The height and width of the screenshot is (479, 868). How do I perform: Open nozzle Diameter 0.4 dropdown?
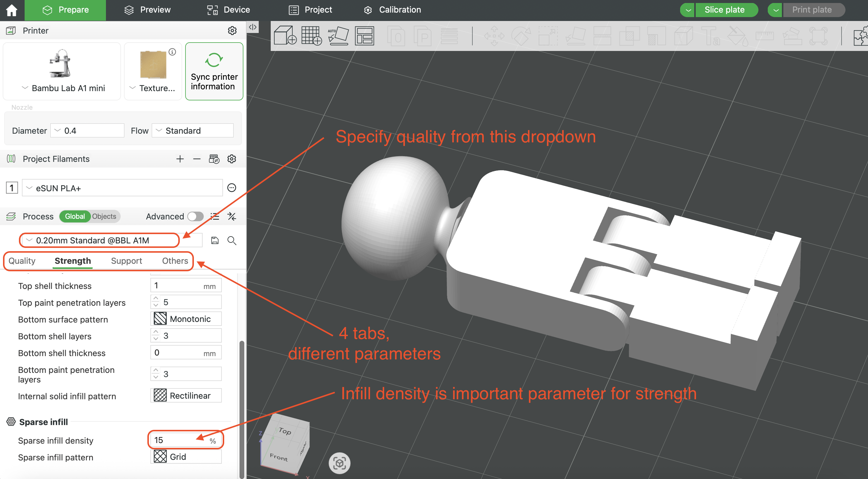[88, 131]
